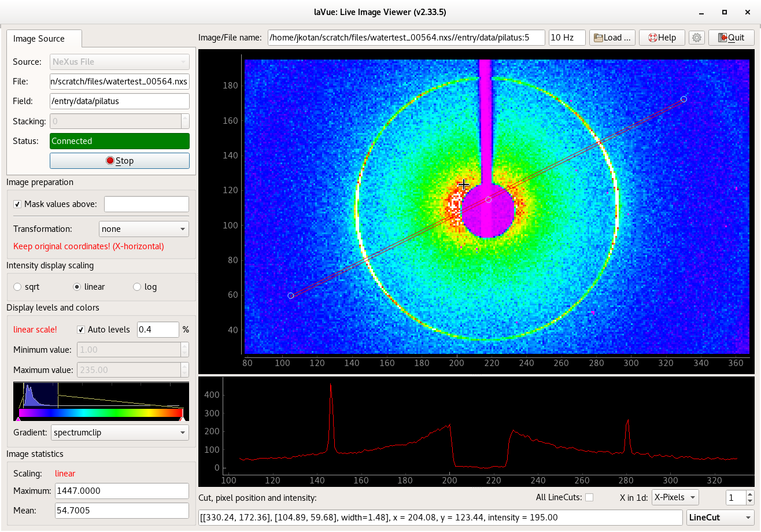This screenshot has width=761, height=532.
Task: Open Help with the lifebuoy icon
Action: point(662,38)
